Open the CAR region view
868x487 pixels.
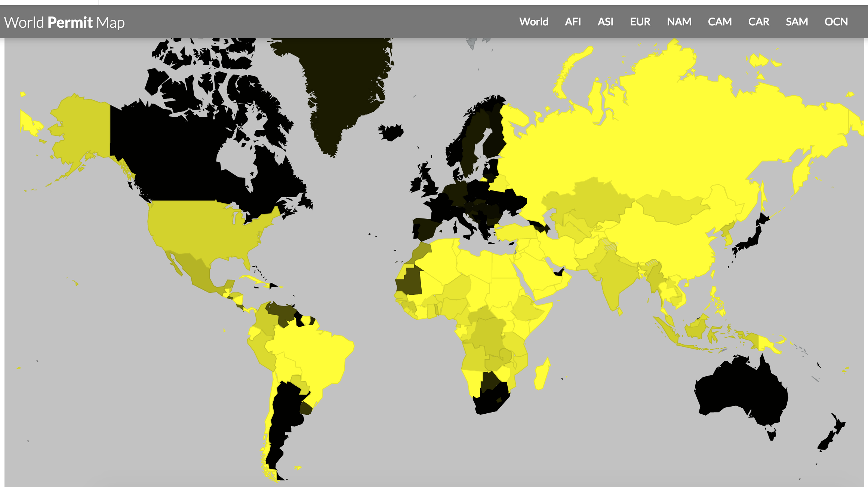coord(758,22)
